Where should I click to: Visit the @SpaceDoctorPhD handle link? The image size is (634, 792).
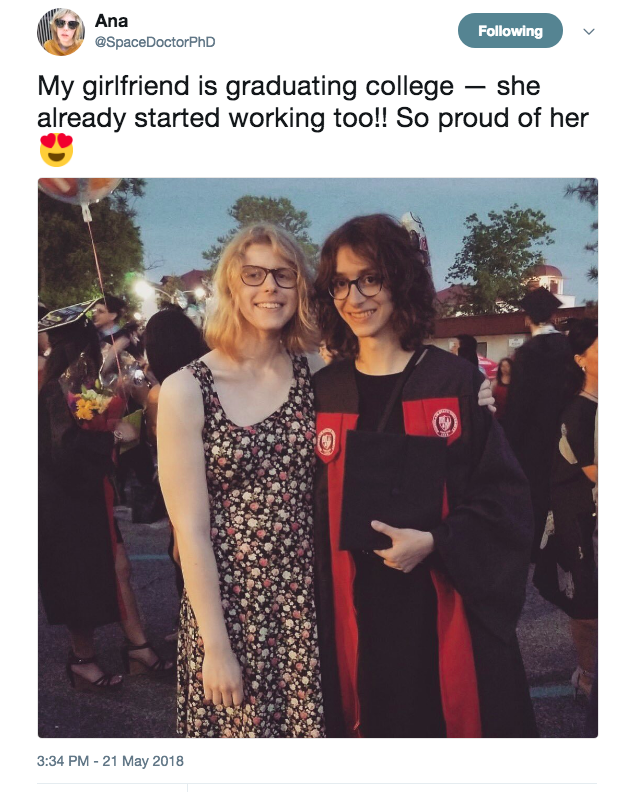click(x=155, y=42)
